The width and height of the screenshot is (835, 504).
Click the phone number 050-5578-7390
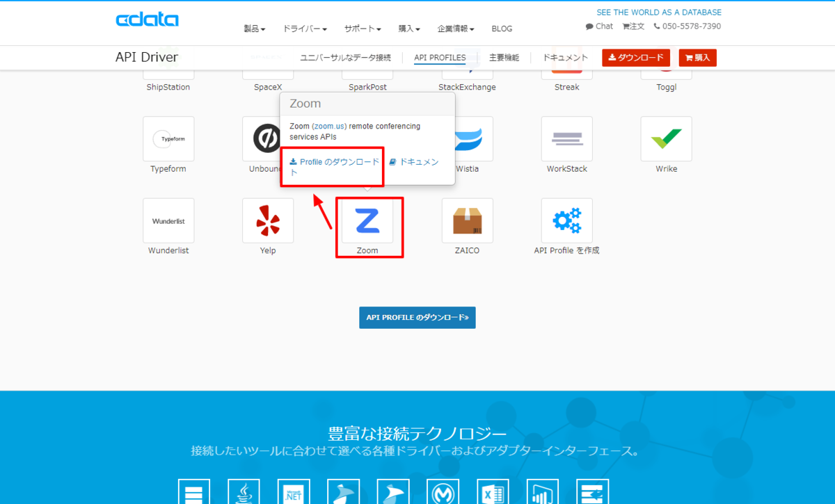687,26
